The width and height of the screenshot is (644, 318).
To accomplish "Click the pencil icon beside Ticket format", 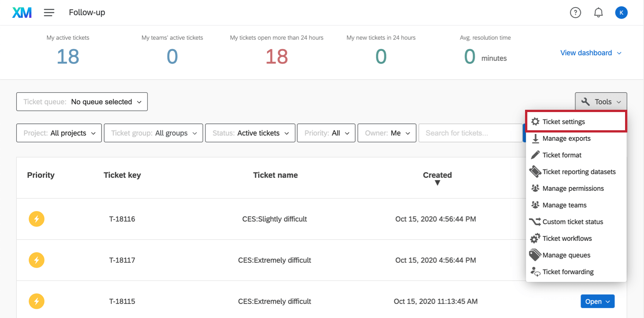I will coord(535,155).
